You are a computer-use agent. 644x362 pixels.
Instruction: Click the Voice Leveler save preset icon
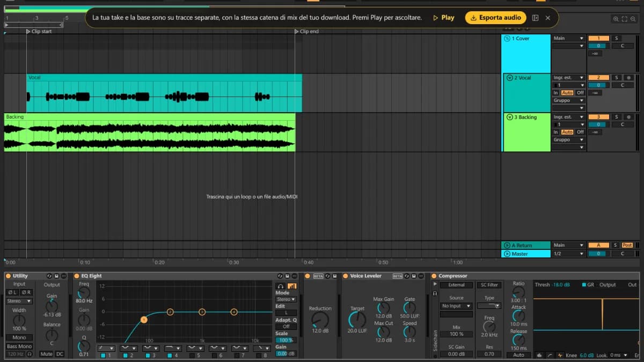tap(414, 276)
